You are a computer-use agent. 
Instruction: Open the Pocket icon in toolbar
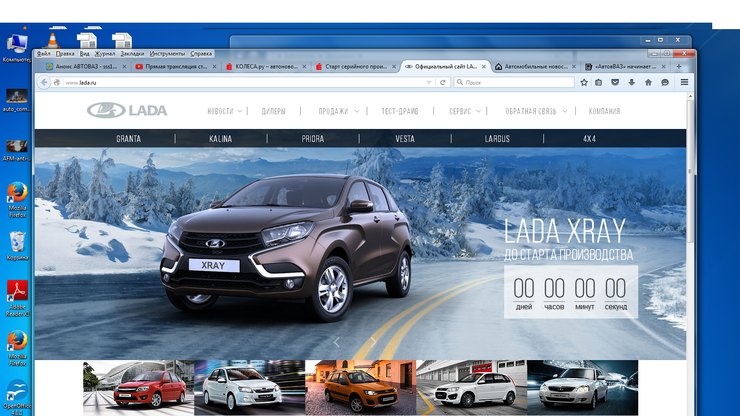pos(615,82)
